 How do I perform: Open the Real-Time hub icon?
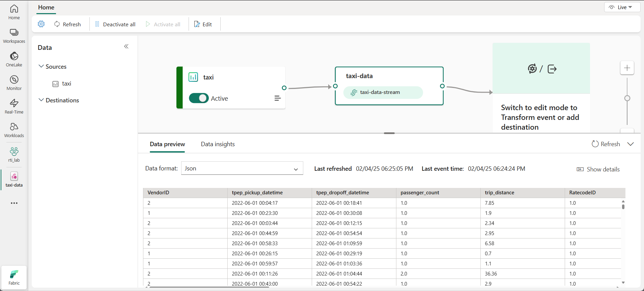coord(14,103)
